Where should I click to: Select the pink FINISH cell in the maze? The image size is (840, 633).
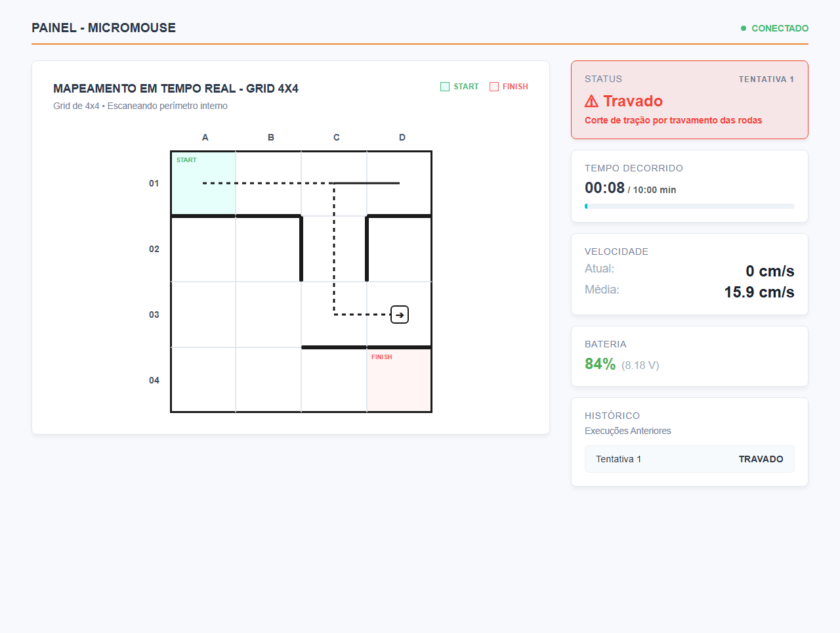[x=399, y=380]
